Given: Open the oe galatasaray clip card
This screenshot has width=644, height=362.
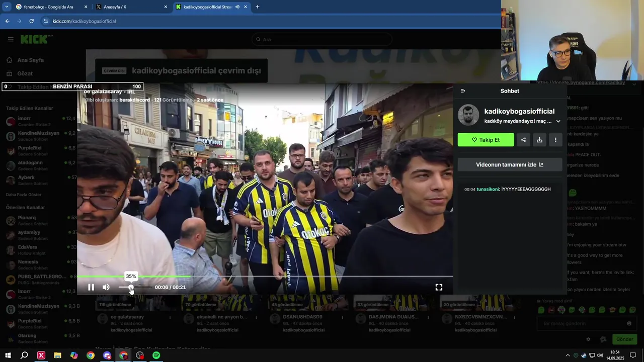Looking at the screenshot, I should [135, 315].
